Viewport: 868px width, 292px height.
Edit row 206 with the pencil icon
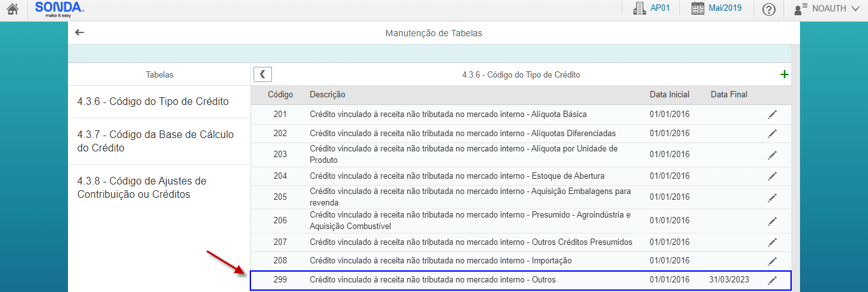click(x=772, y=221)
